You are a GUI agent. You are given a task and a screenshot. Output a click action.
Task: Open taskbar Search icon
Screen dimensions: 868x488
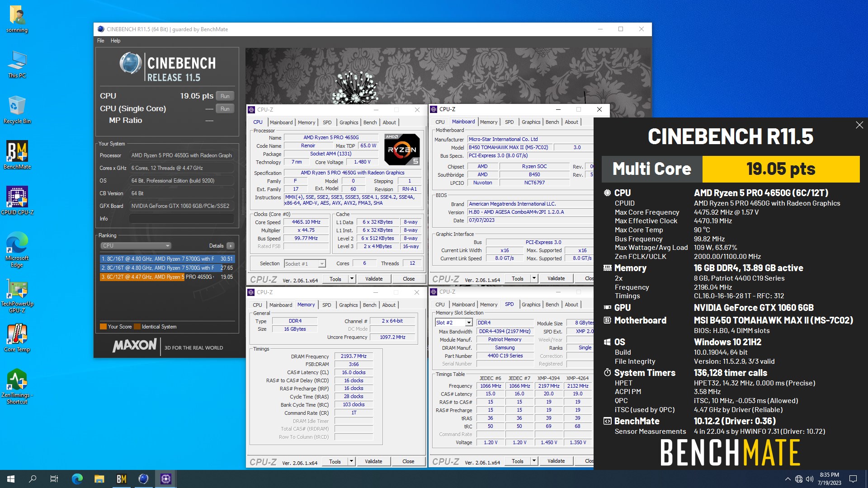pos(33,479)
